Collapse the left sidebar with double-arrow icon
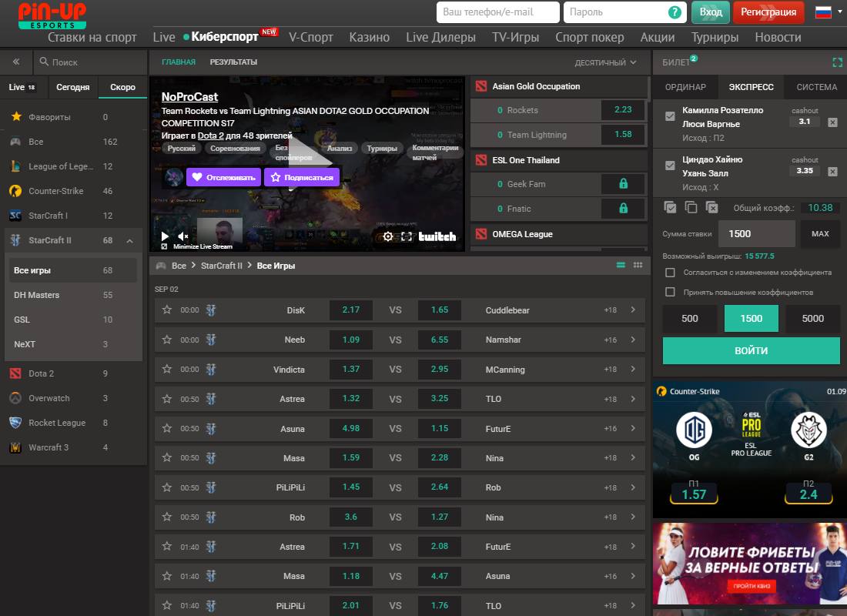The image size is (847, 616). (x=16, y=62)
